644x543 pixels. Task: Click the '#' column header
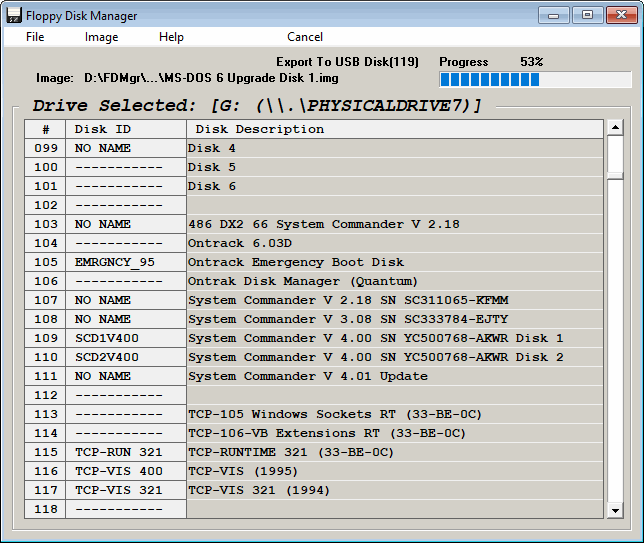pyautogui.click(x=45, y=129)
